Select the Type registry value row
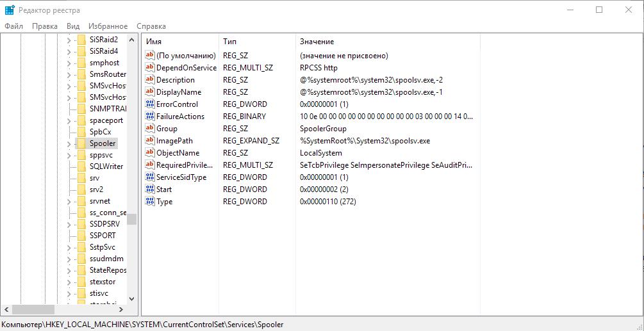The height and width of the screenshot is (331, 644). point(165,202)
